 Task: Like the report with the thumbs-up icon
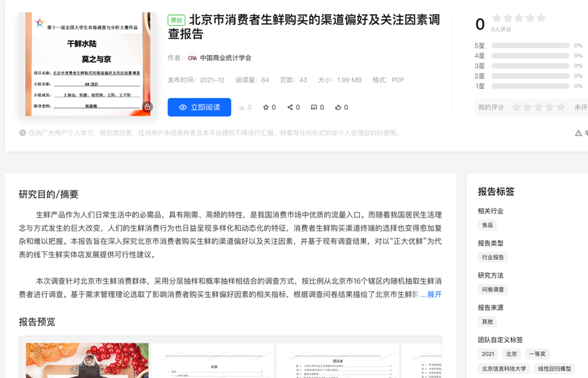point(338,107)
